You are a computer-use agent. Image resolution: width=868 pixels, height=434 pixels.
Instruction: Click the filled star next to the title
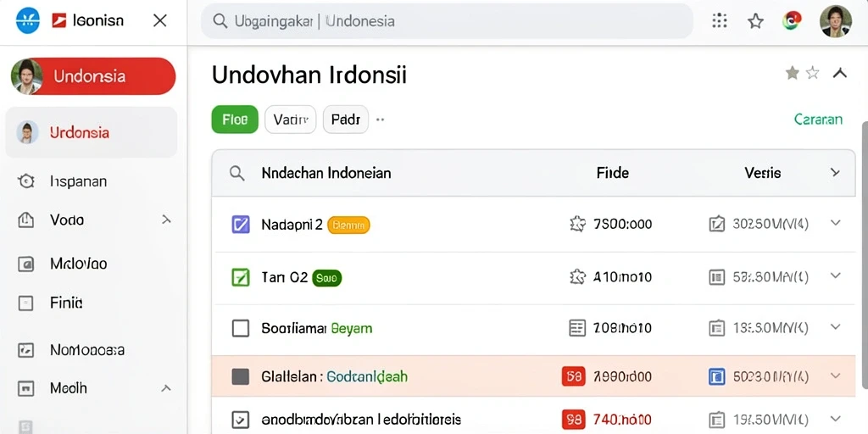[793, 73]
